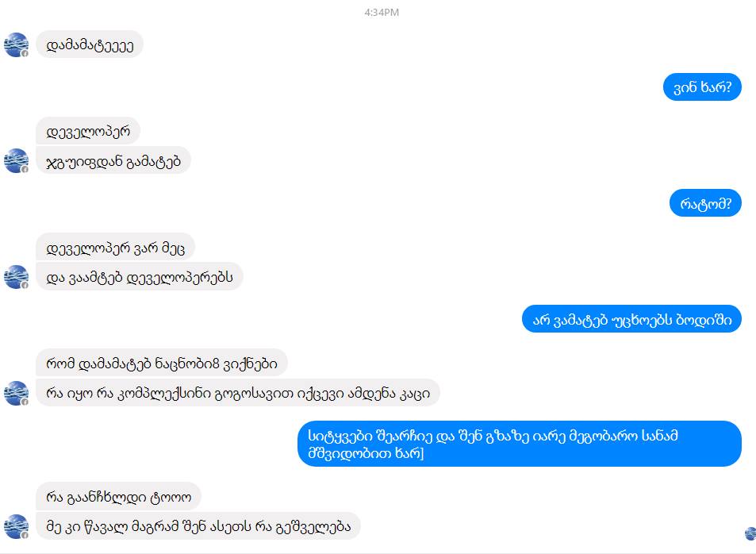Click avatar beside 'მე კი წავალ' message
Viewport: 756px width, 554px height.
pyautogui.click(x=16, y=526)
